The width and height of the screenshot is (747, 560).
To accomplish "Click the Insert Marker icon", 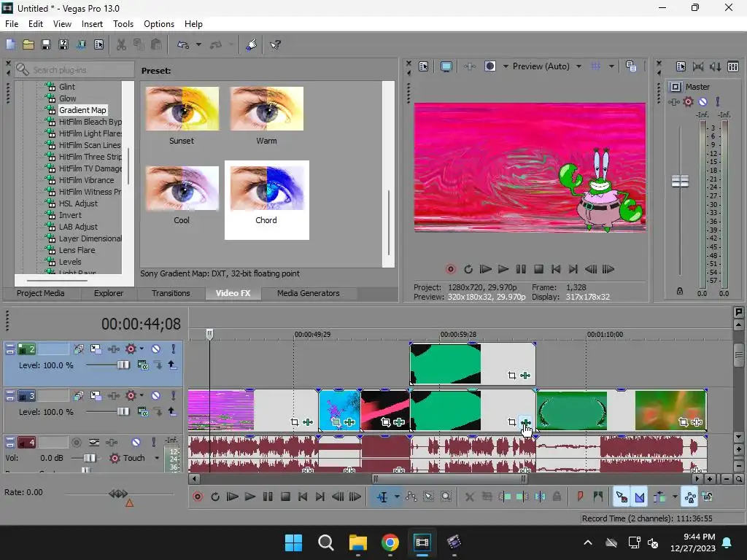I will coord(580,497).
